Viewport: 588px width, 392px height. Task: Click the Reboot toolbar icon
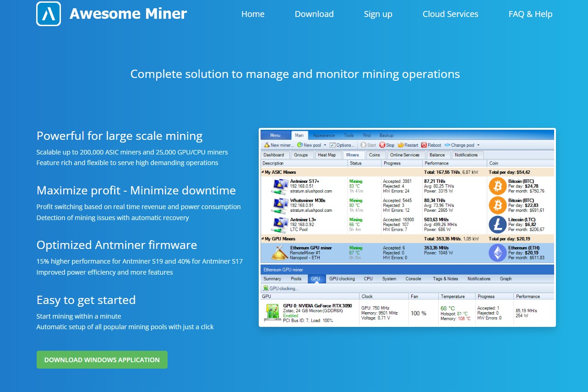coord(424,145)
